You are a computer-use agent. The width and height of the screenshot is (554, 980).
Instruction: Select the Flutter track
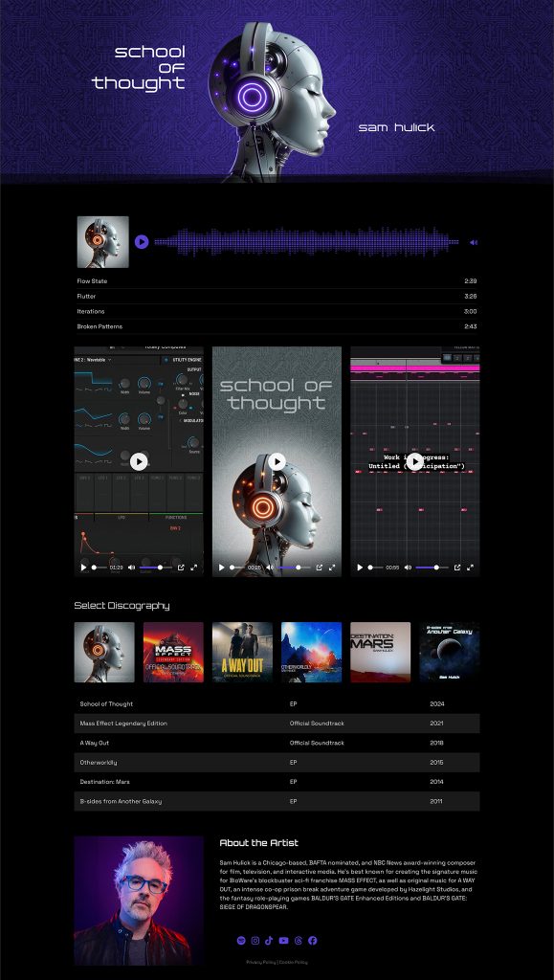[x=277, y=297]
